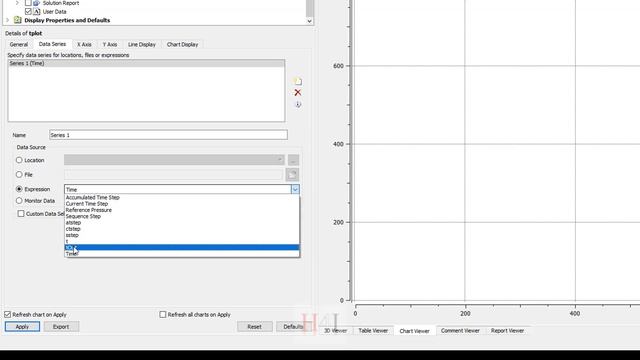
Task: Uncheck Refresh chart on Apply
Action: pyautogui.click(x=8, y=314)
